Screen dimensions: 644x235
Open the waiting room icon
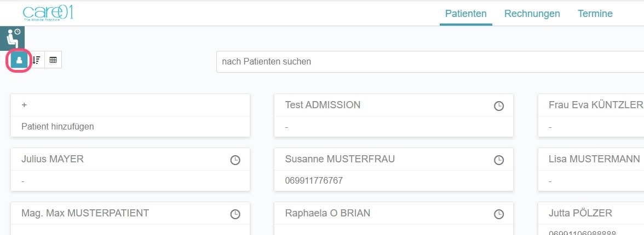coord(12,38)
